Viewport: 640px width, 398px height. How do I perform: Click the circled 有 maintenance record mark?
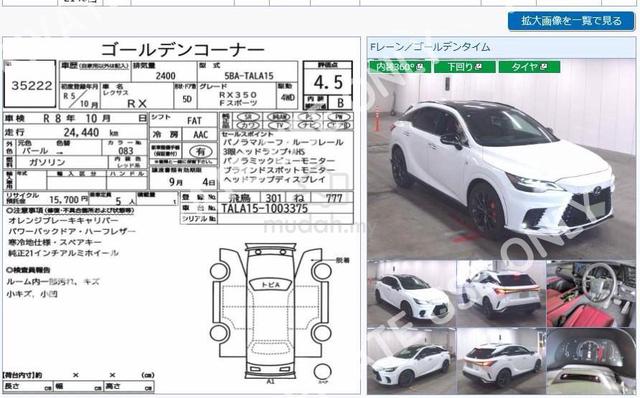pos(201,152)
